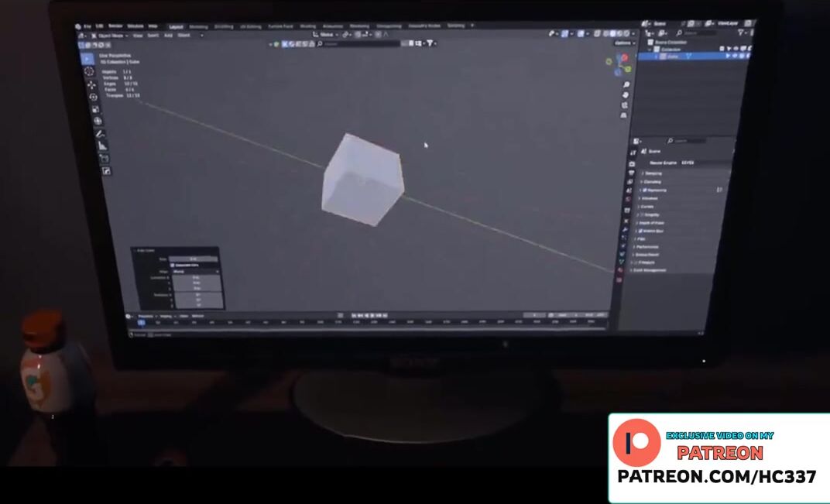The image size is (830, 504).
Task: Open the timeline Playback popover
Action: [146, 316]
